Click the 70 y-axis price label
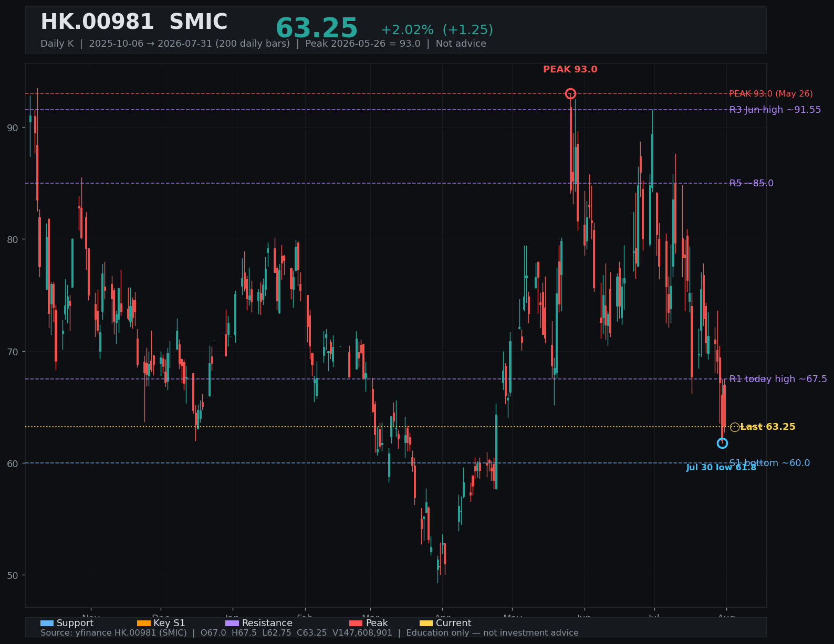 12,352
